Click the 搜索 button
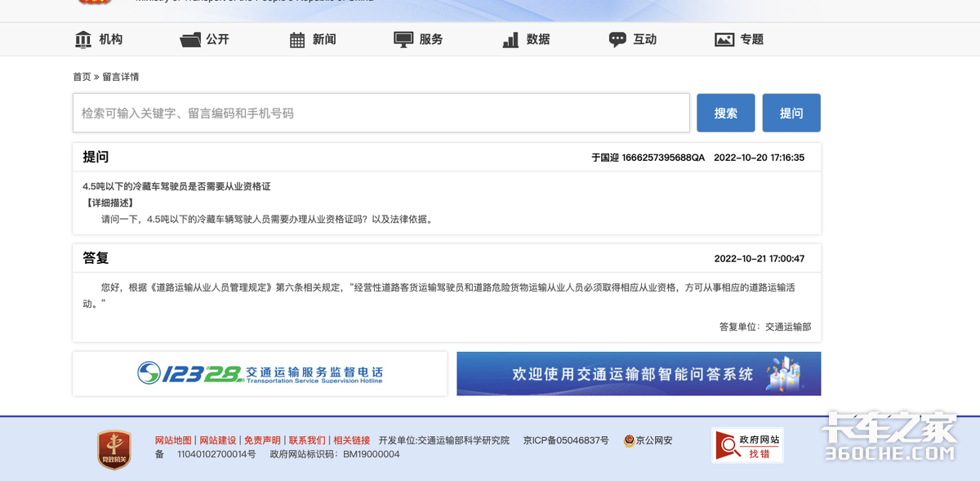980x481 pixels. 725,113
